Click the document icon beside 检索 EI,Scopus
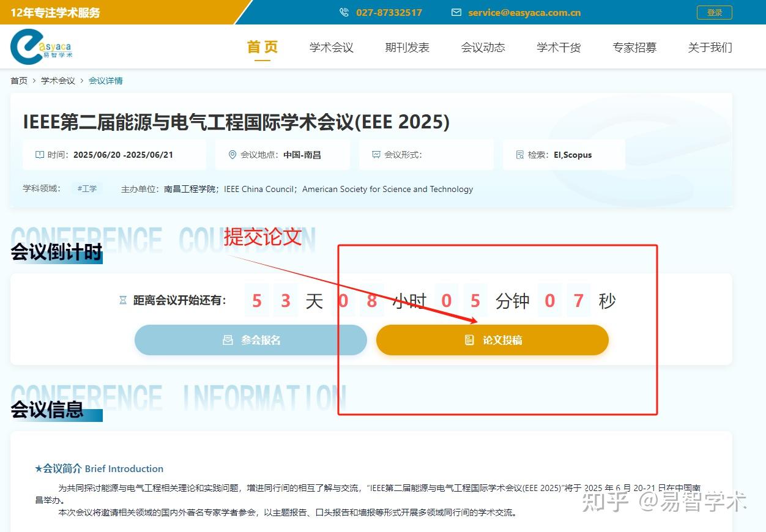The height and width of the screenshot is (532, 766). [x=519, y=155]
